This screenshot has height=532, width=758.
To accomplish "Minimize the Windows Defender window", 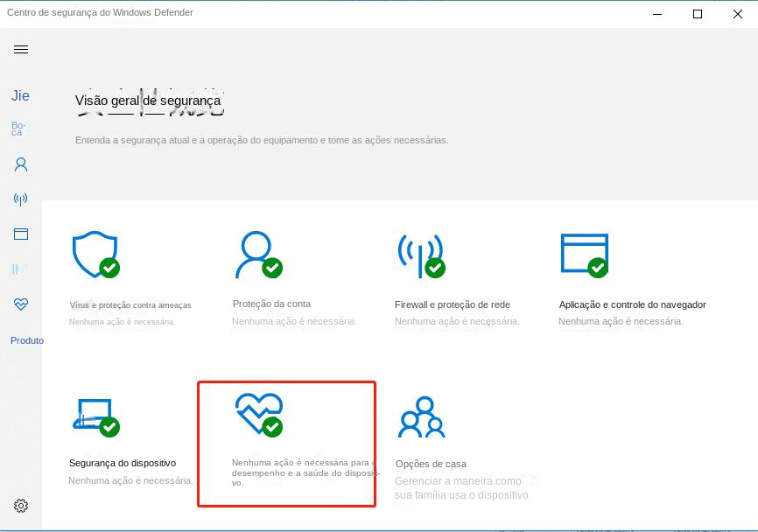I will point(657,14).
